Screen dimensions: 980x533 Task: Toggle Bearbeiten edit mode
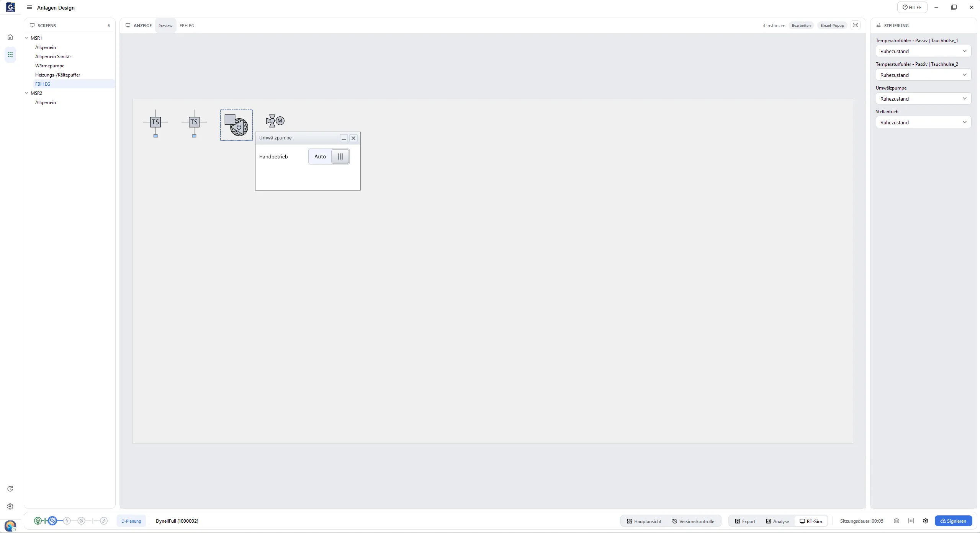point(801,26)
